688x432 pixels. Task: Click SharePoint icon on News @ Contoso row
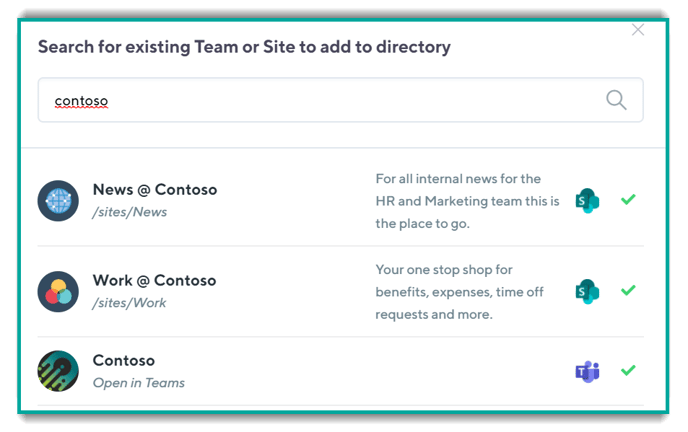[x=586, y=200]
